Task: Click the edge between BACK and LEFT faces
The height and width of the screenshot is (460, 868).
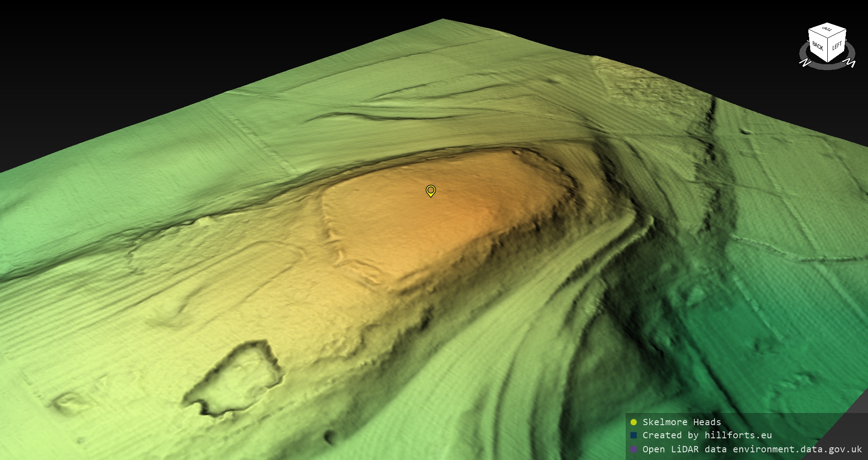Action: pos(828,50)
